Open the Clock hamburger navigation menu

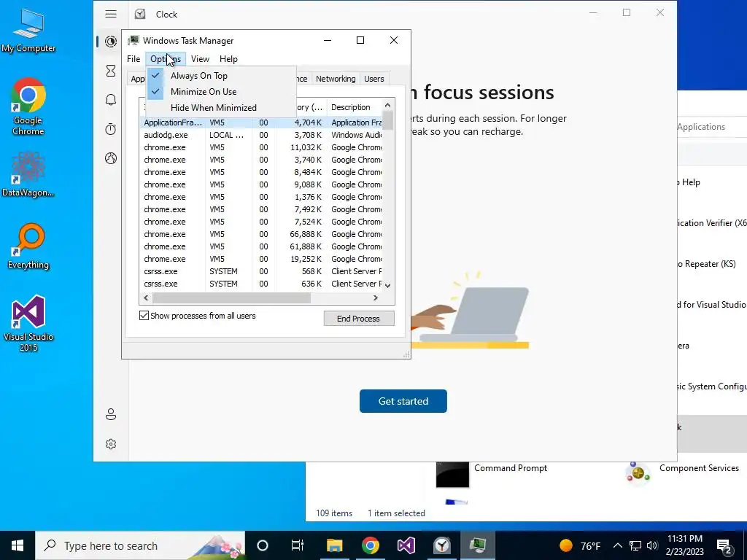pyautogui.click(x=111, y=14)
